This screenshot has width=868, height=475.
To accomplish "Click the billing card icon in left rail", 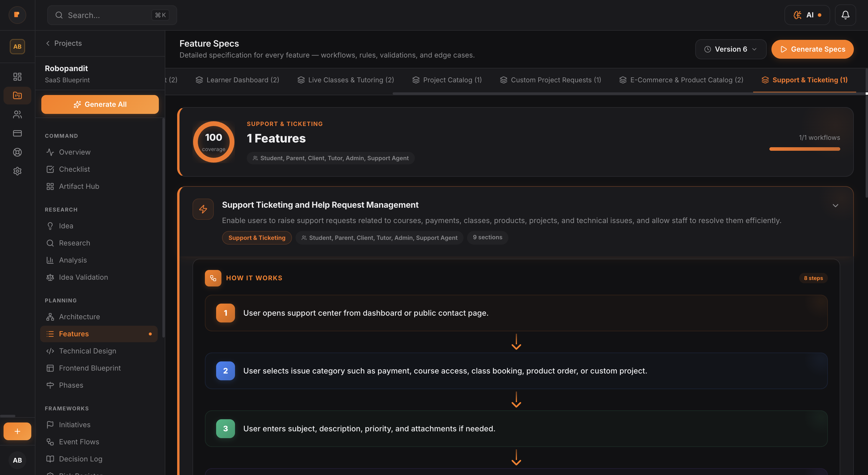I will (x=17, y=133).
